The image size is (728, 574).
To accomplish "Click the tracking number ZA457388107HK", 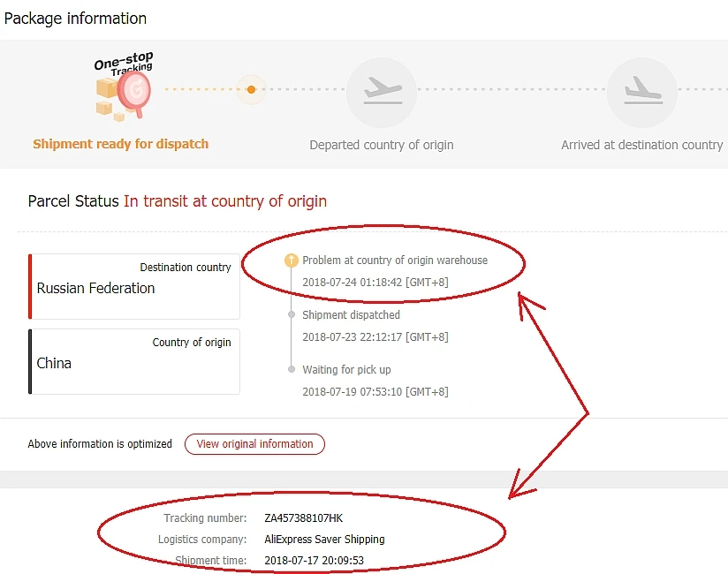I will click(303, 518).
